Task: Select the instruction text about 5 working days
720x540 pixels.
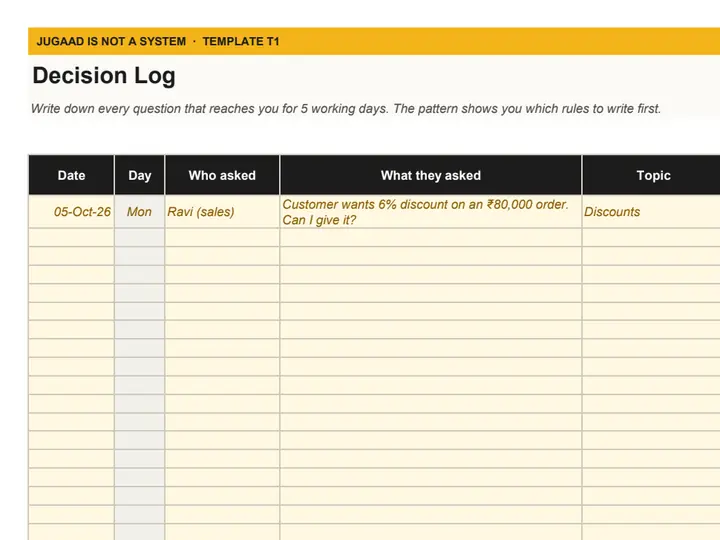Action: (x=346, y=109)
